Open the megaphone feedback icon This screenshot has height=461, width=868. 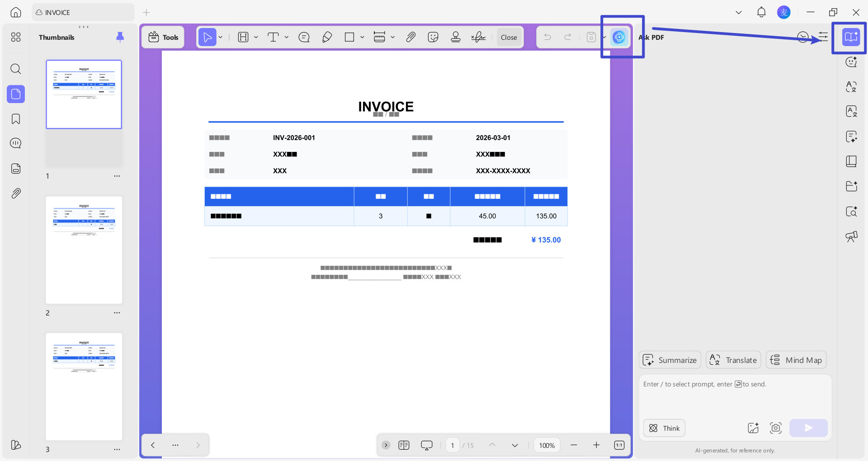point(851,236)
